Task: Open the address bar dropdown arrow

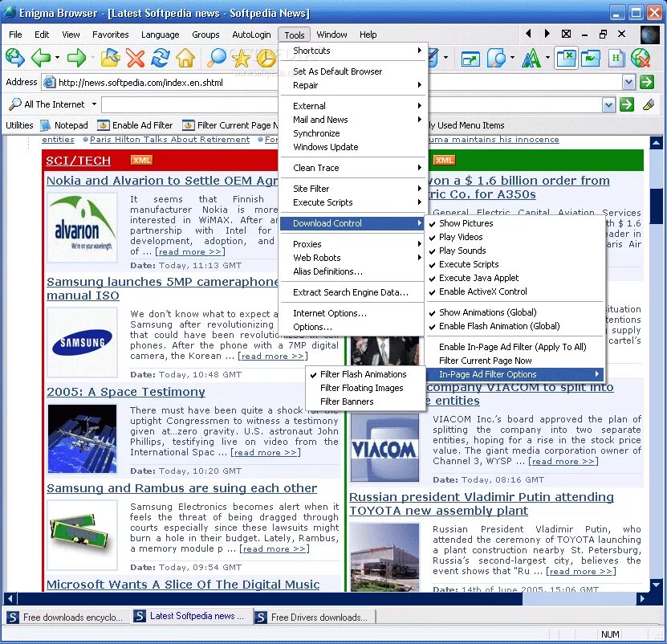Action: (628, 82)
